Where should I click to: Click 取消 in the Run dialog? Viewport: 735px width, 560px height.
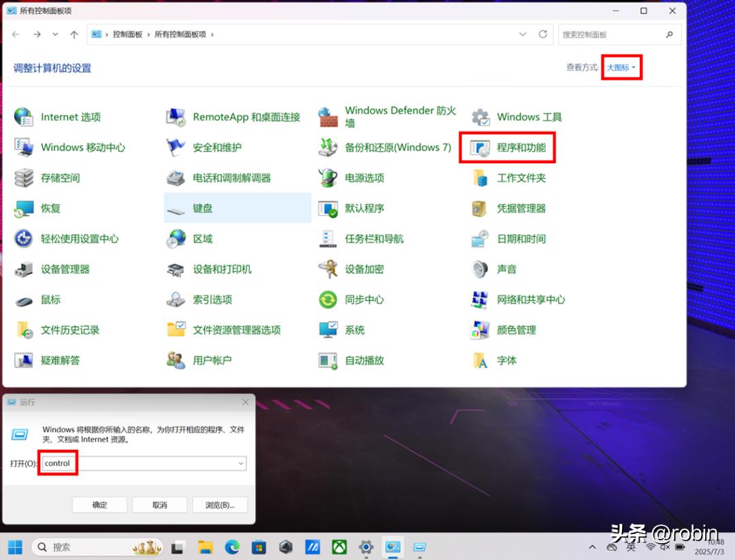(159, 505)
